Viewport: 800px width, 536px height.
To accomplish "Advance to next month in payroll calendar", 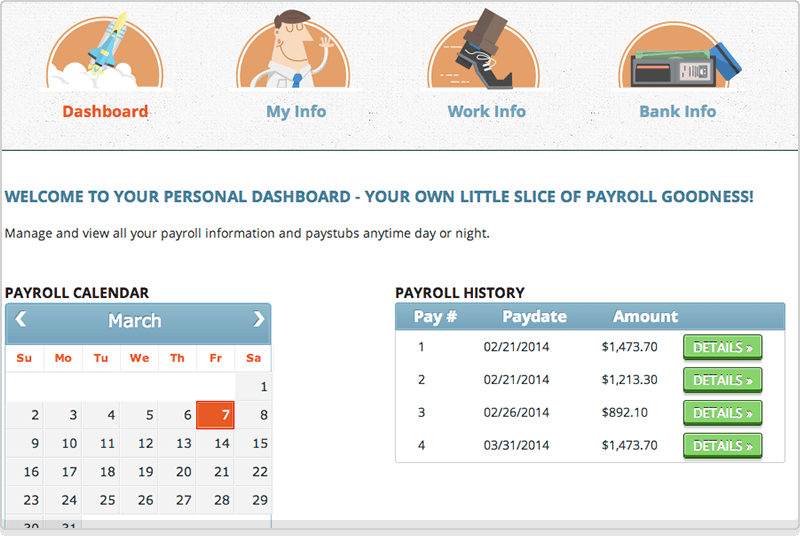I will click(259, 319).
